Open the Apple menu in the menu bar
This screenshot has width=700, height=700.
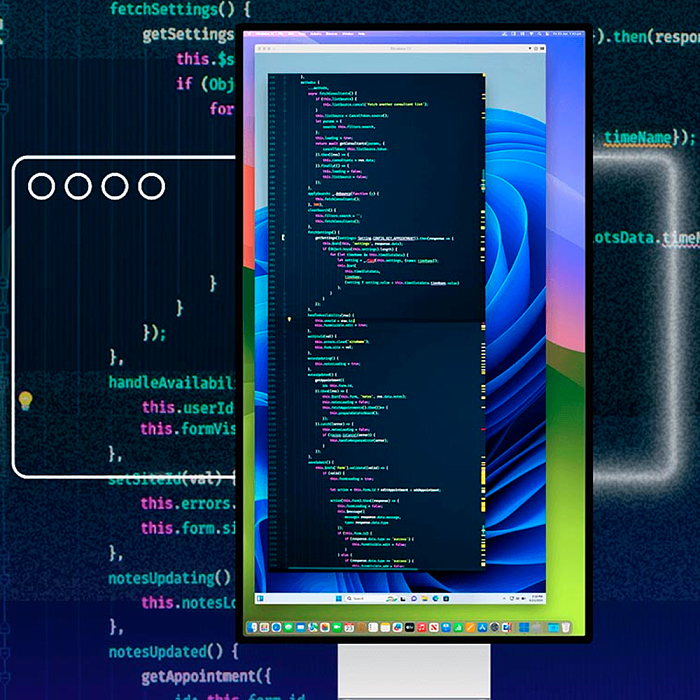[251, 35]
